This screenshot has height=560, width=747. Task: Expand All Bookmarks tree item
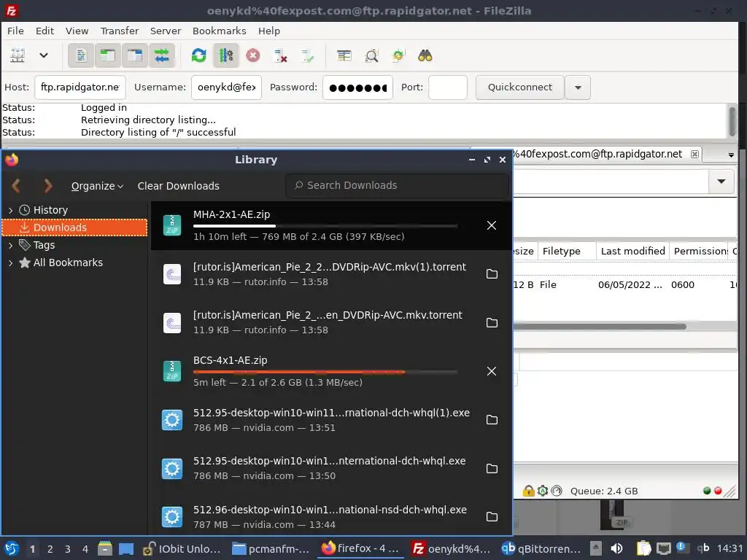click(10, 262)
